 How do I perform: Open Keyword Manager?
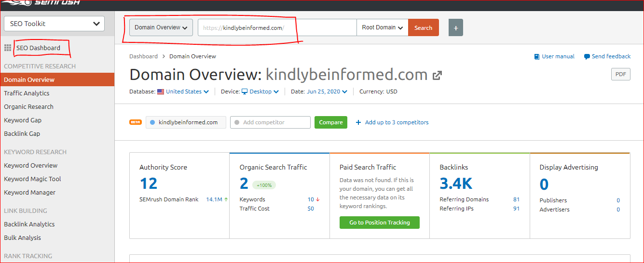tap(29, 192)
